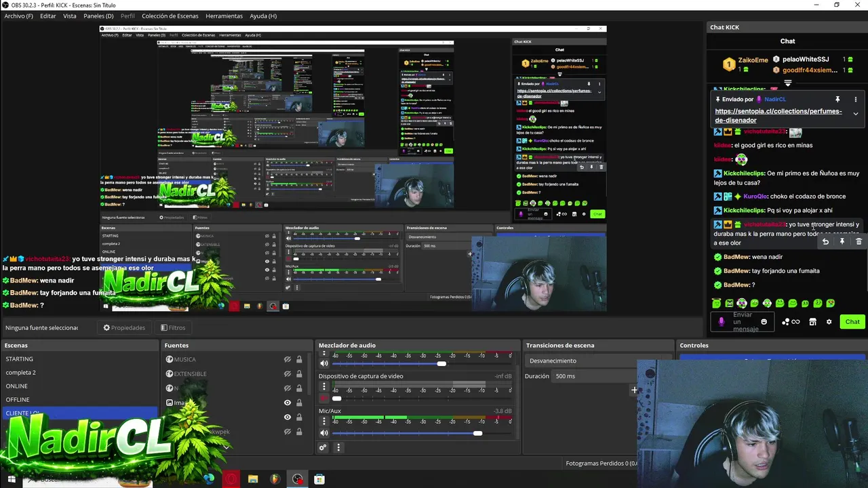Open Microsoft Store from the taskbar
868x488 pixels.
319,479
